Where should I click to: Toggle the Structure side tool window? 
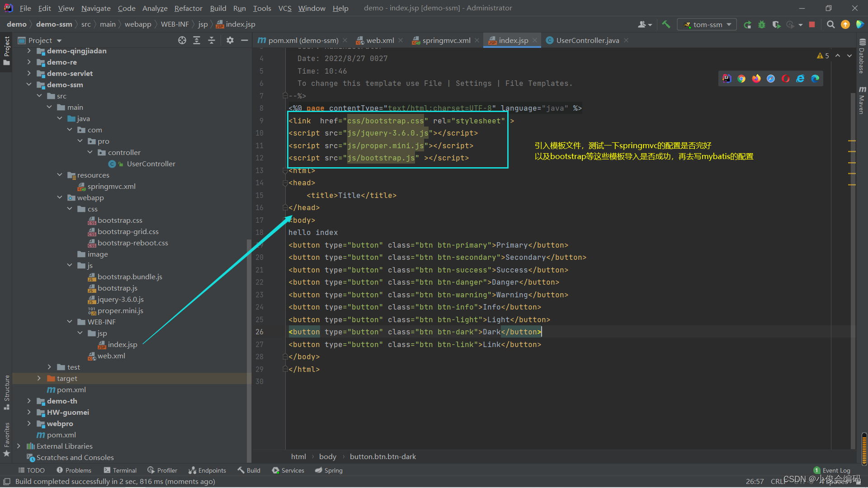click(6, 392)
